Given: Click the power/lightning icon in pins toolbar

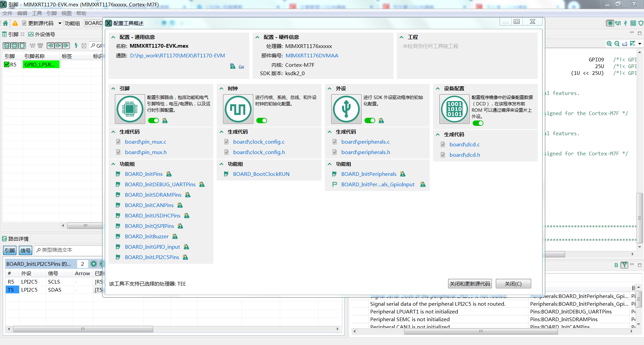Looking at the screenshot, I should (x=76, y=45).
